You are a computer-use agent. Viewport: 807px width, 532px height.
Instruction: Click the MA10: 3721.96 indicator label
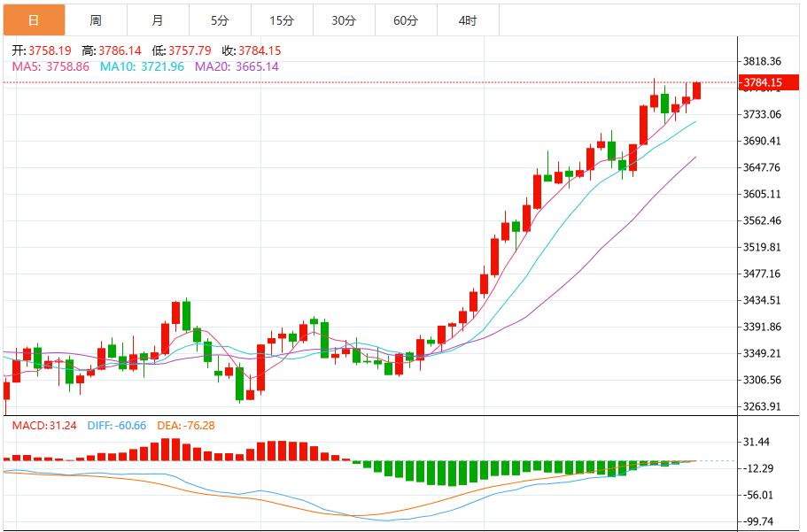point(142,66)
